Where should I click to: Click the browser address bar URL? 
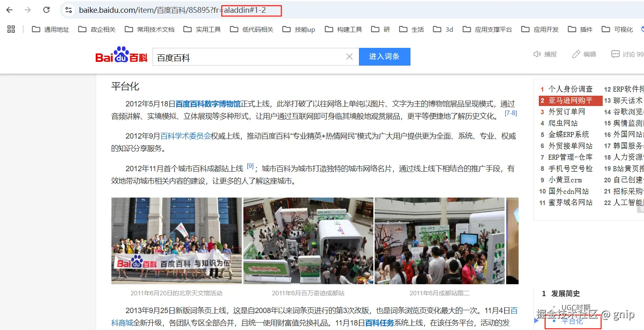click(172, 10)
